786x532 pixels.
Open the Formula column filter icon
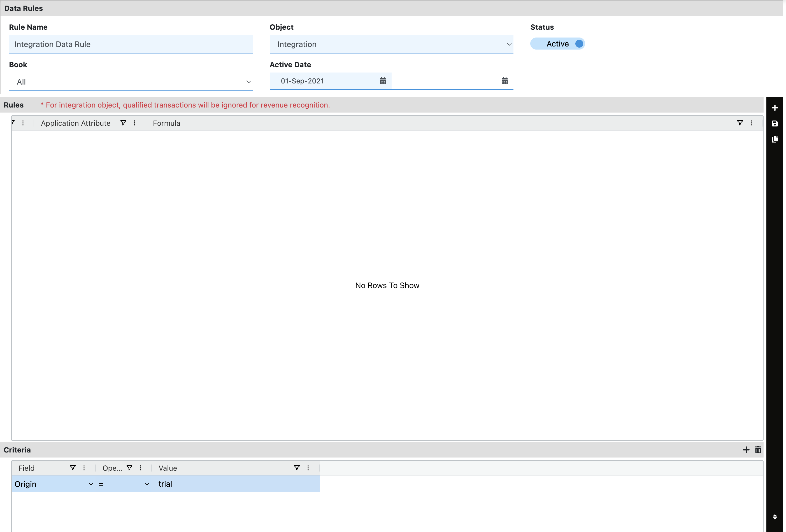(740, 123)
